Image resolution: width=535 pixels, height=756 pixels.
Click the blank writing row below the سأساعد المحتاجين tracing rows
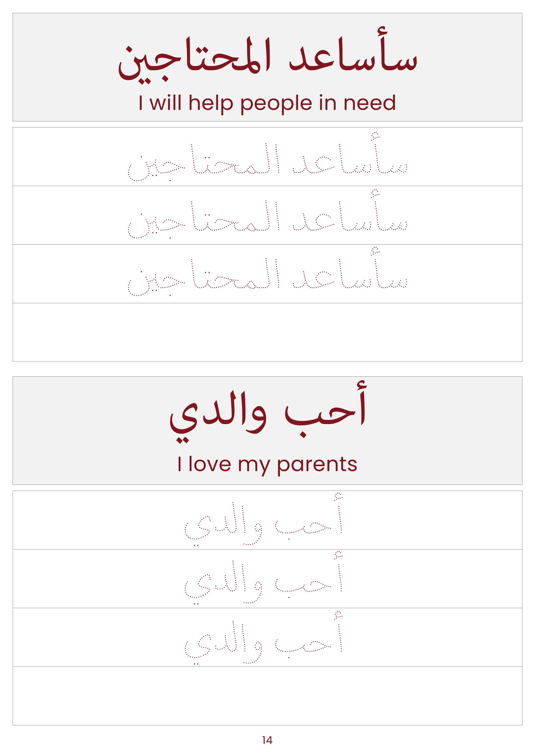click(x=267, y=332)
